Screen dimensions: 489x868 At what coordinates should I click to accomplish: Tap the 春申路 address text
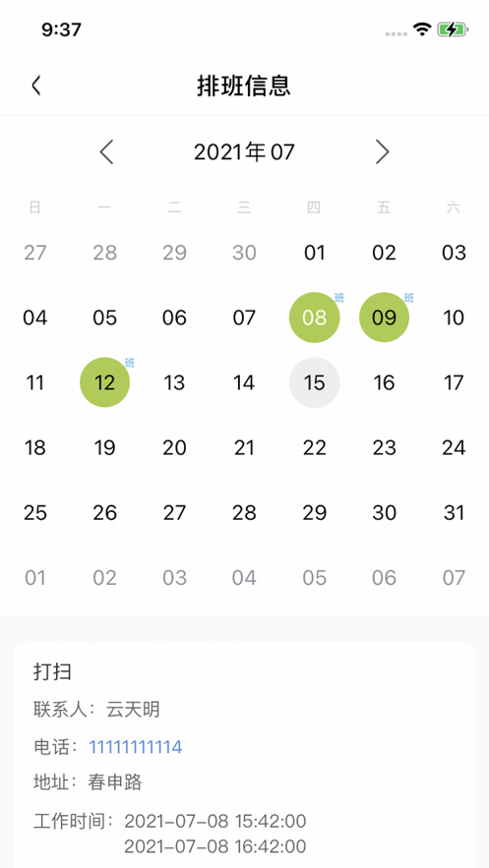point(115,782)
